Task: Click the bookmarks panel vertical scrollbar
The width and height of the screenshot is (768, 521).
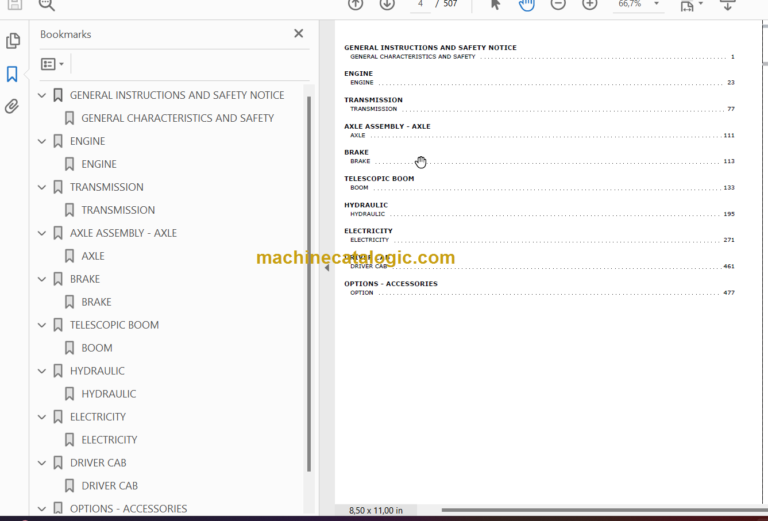Action: [x=309, y=284]
